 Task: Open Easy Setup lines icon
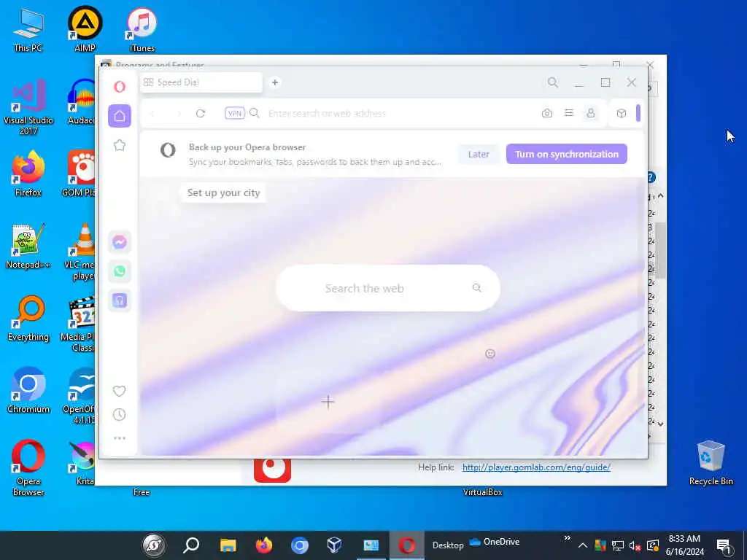tap(569, 113)
